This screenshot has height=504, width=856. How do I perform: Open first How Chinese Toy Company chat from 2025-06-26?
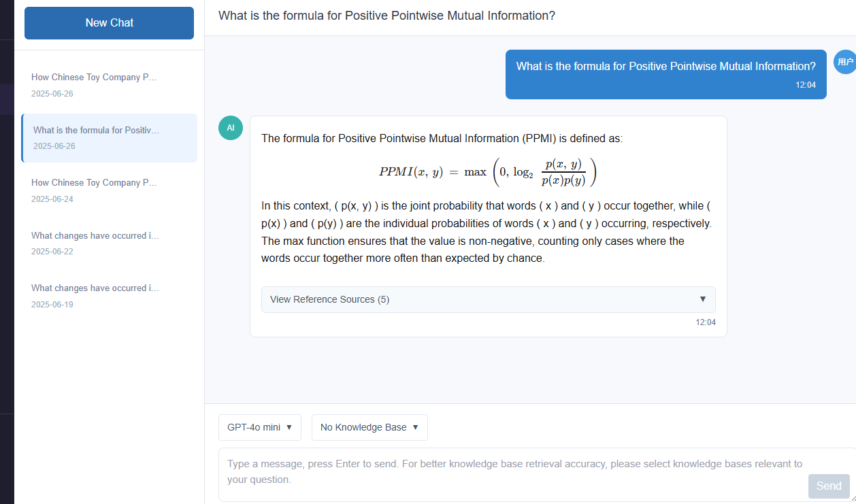pos(109,85)
